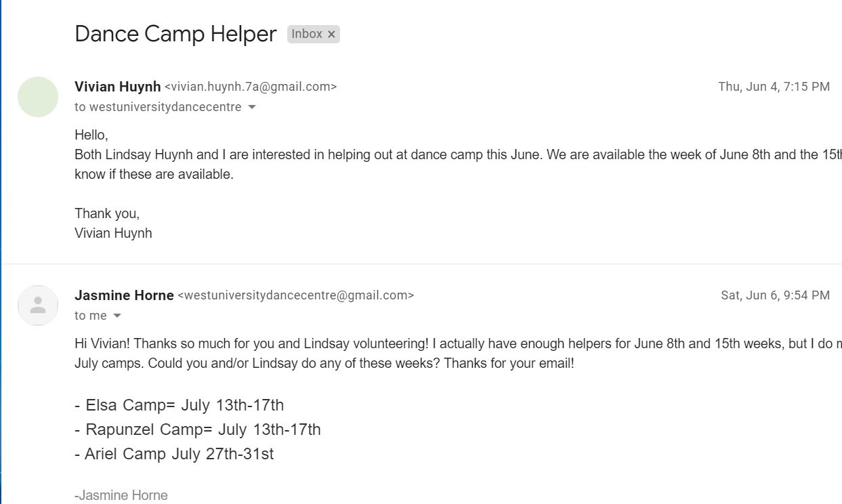Viewport: 842px width, 504px height.
Task: Open the Vivian Huynh sender name
Action: point(118,87)
